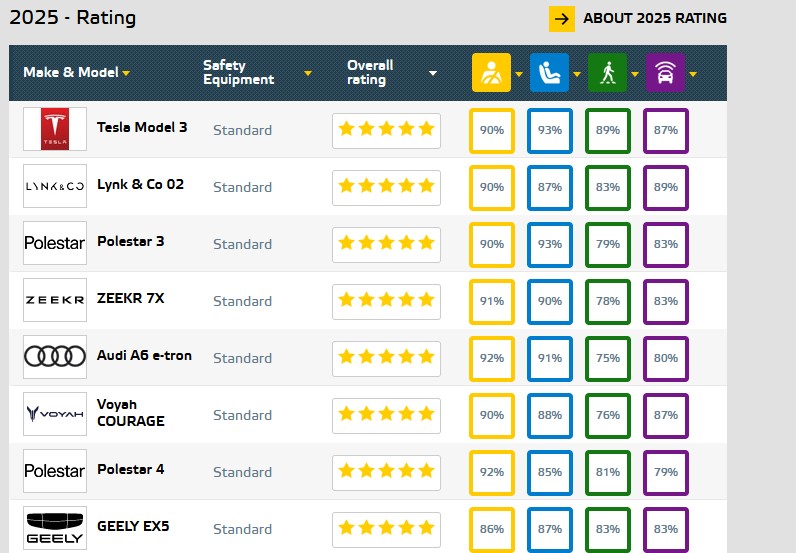Click the Voyah logo
The height and width of the screenshot is (553, 796).
pos(55,414)
